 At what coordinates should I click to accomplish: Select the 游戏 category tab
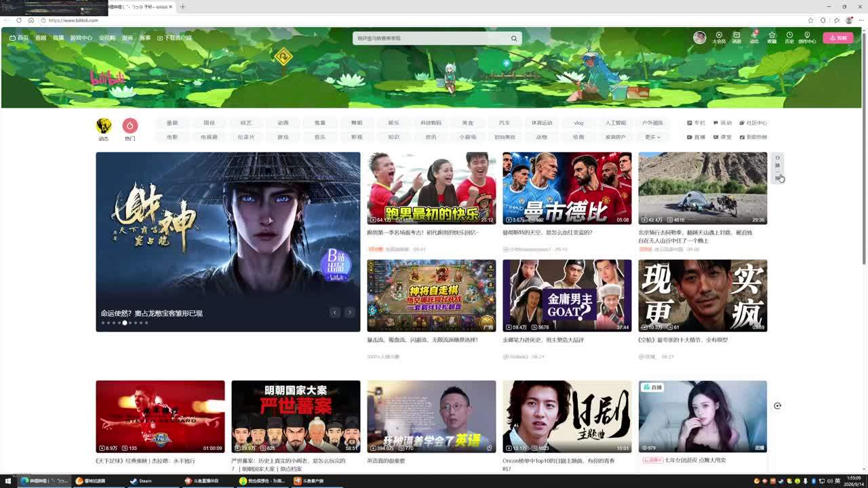tap(283, 137)
